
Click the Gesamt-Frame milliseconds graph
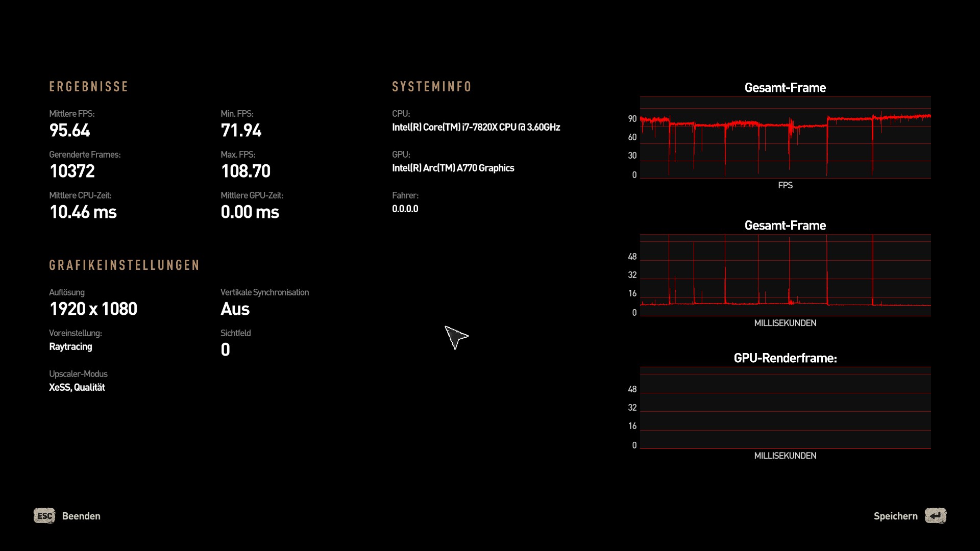coord(785,275)
